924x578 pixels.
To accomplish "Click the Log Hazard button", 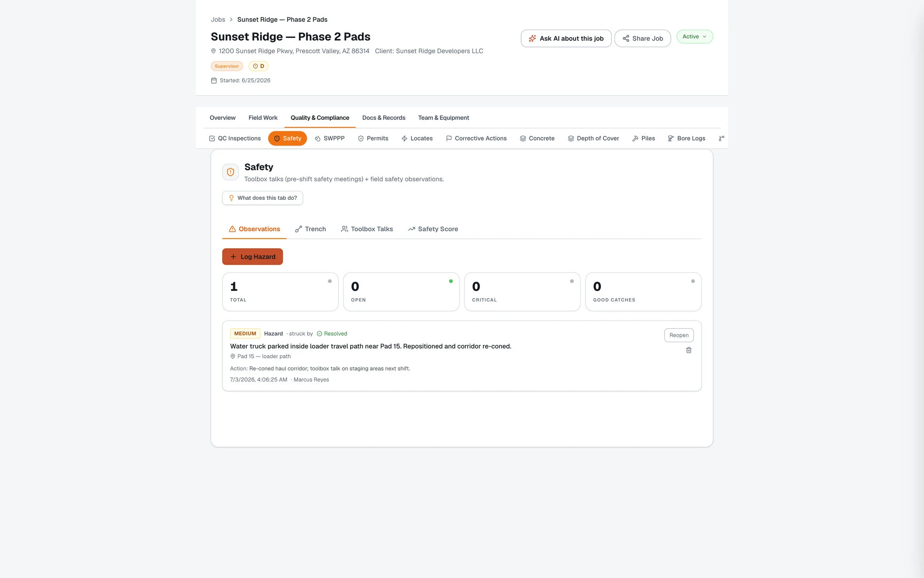I will [252, 257].
